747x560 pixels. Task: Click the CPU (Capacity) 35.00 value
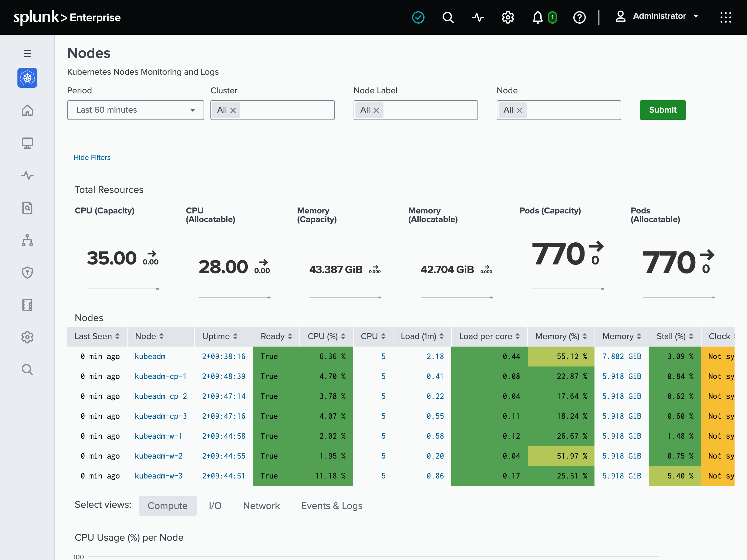click(x=112, y=258)
